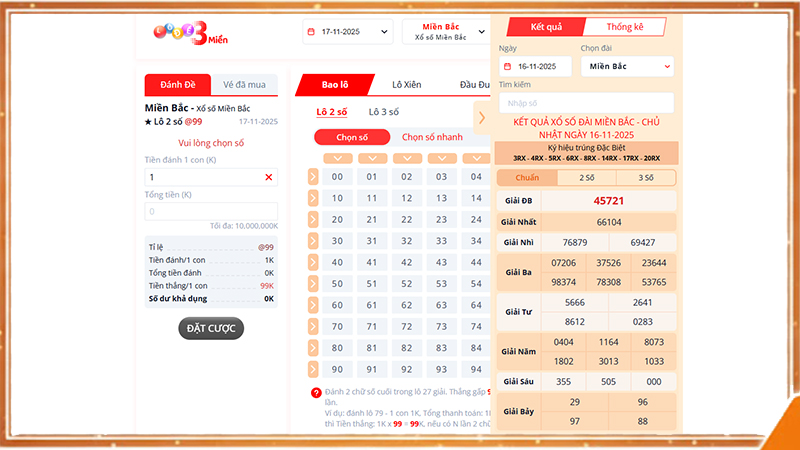Select the Lô Xiên tab

(x=407, y=85)
